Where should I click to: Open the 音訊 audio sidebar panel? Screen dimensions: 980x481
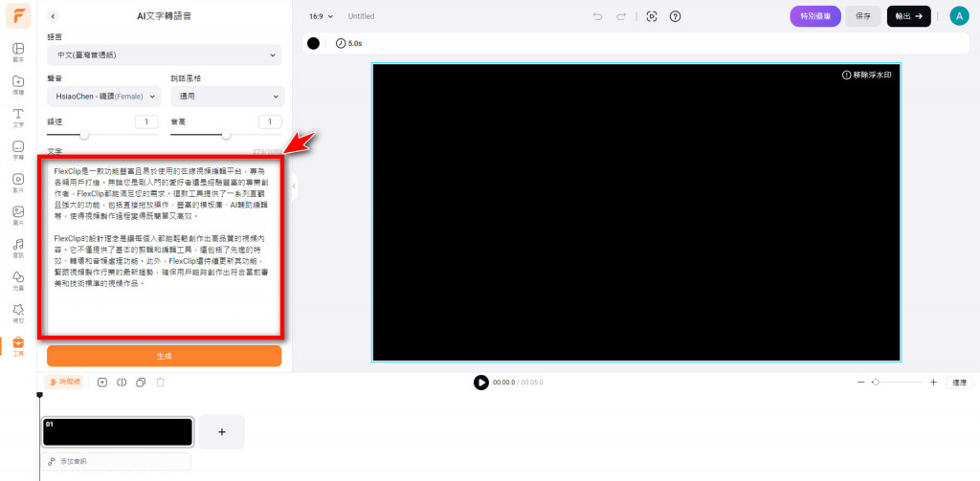[x=18, y=248]
